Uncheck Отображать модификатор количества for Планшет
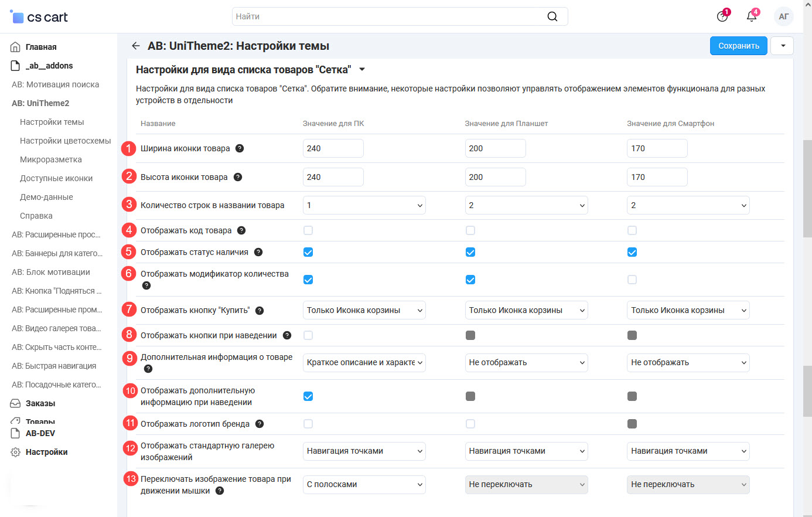Viewport: 812px width, 517px height. click(x=470, y=280)
